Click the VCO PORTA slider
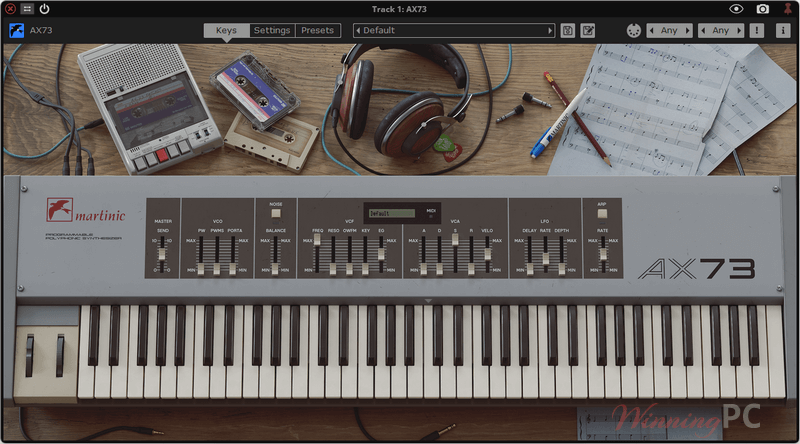This screenshot has height=444, width=800. pyautogui.click(x=233, y=255)
